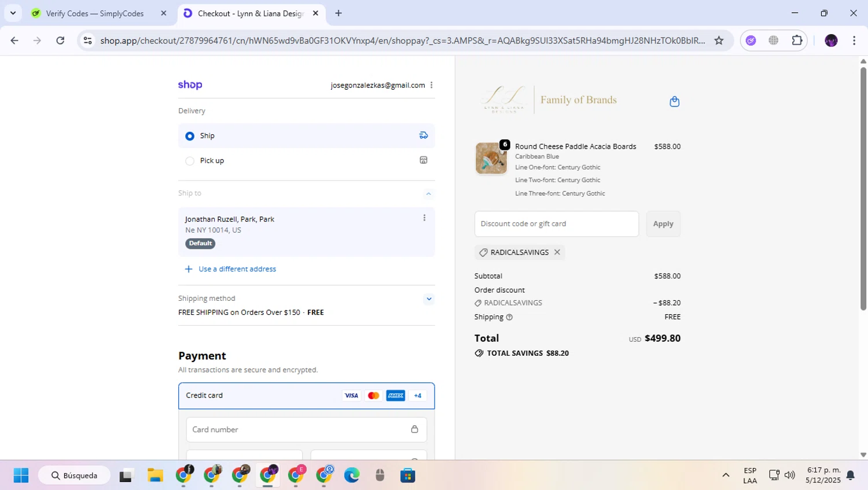
Task: Open account options next to the email
Action: [x=431, y=85]
